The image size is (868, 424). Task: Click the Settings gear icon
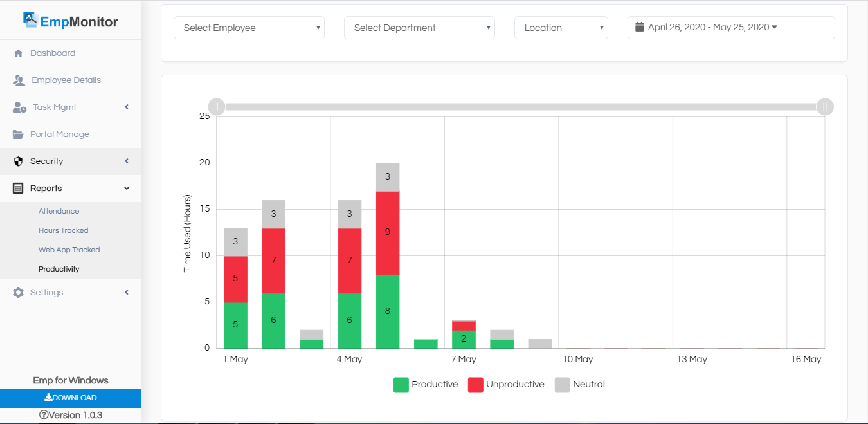click(18, 293)
